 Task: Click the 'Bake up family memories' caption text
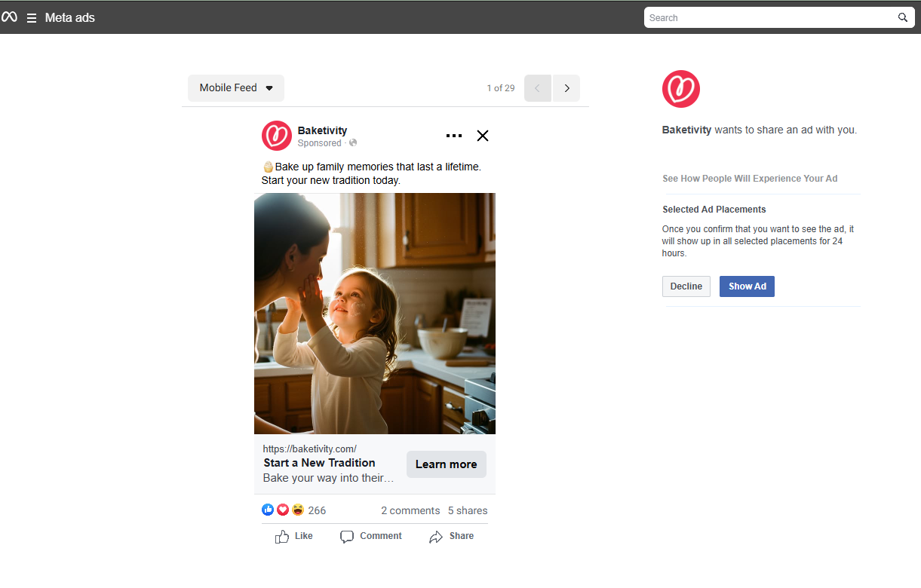[x=371, y=173]
